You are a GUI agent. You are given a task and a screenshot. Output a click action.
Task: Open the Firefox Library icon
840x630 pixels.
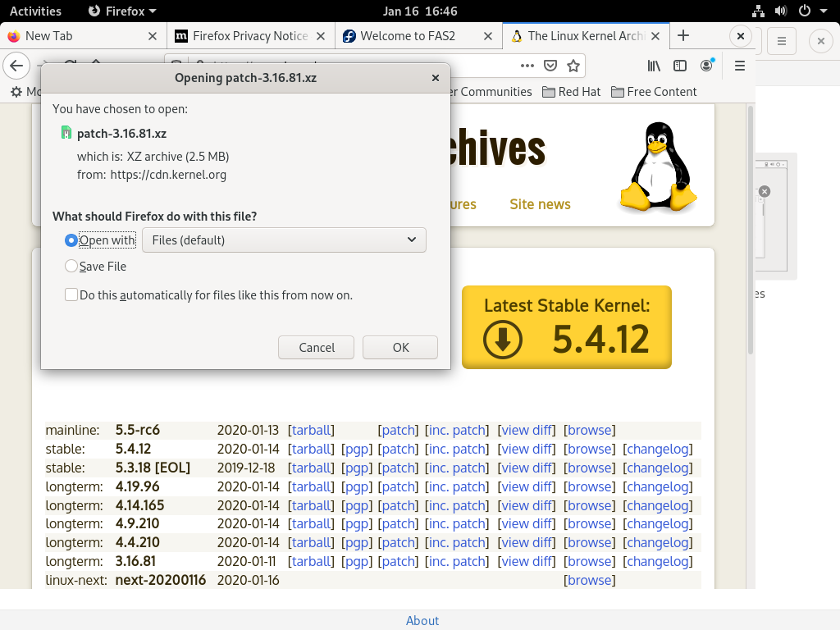pyautogui.click(x=654, y=66)
